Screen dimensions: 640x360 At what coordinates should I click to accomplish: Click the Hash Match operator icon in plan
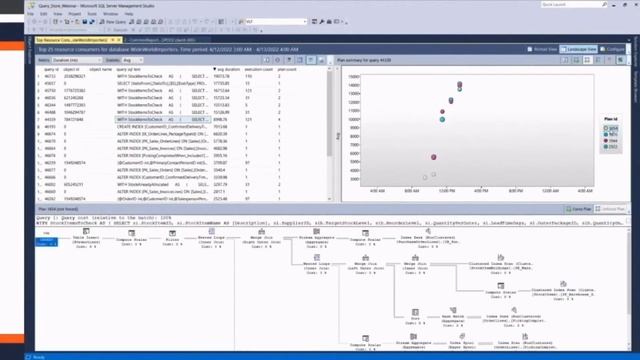pos(453,311)
